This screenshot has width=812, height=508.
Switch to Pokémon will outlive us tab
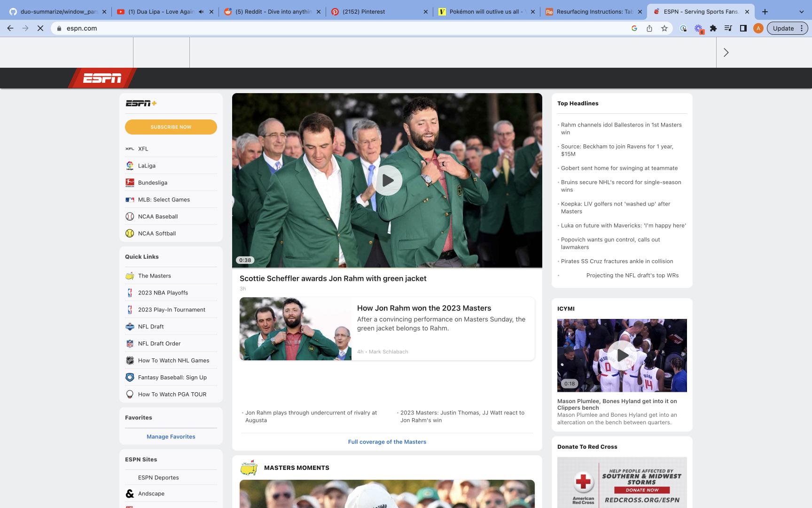486,12
